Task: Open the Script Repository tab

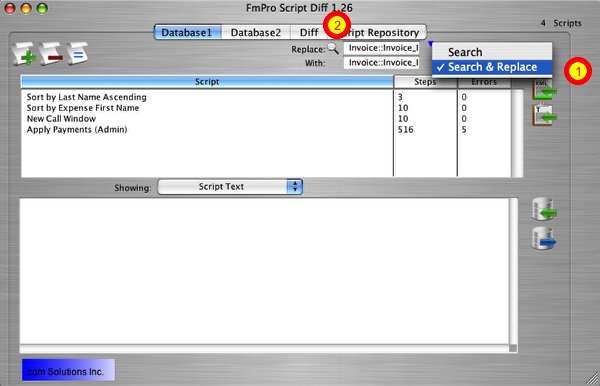Action: tap(380, 33)
